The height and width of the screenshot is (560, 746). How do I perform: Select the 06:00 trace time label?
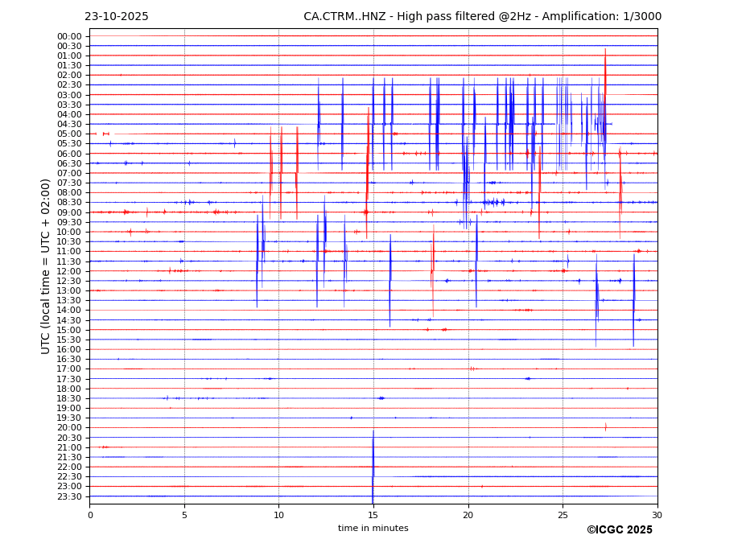click(x=68, y=154)
